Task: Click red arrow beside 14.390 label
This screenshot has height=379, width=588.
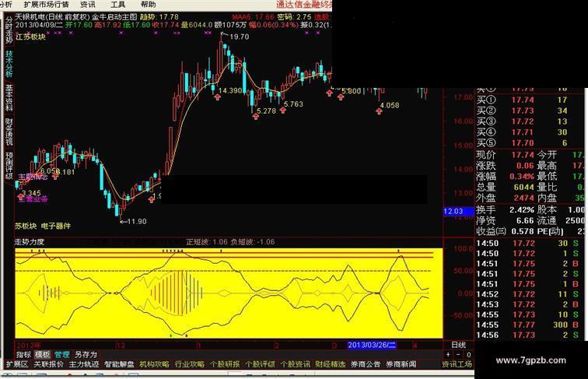Action: tap(218, 97)
